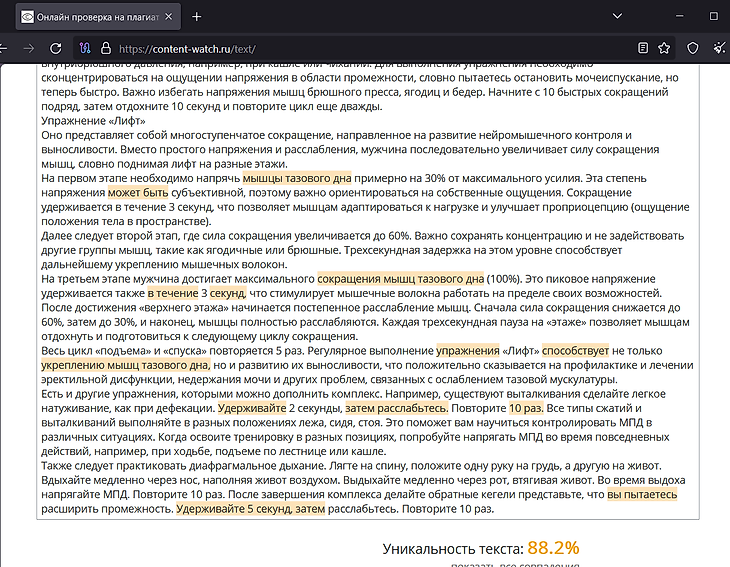Show site security info via padlock icon
The height and width of the screenshot is (567, 730).
tap(106, 48)
